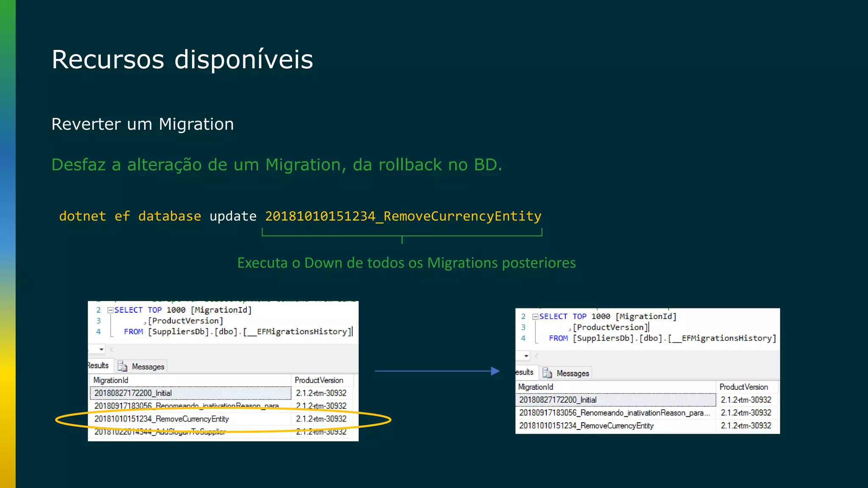
Task: Click [ProductVersion] code line in left editor
Action: [184, 321]
